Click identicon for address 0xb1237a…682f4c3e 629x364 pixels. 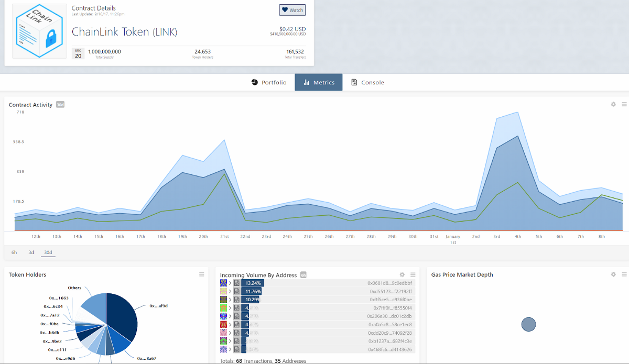pos(223,341)
